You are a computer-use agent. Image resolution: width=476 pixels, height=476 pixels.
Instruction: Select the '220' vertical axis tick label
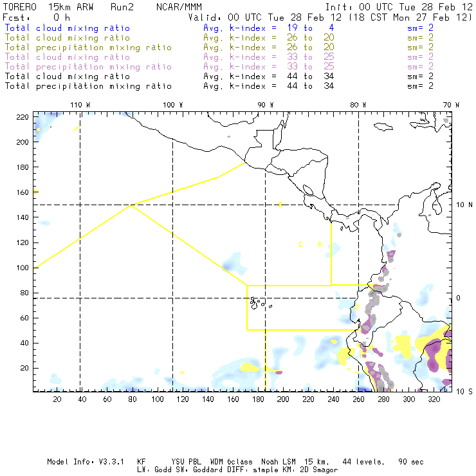[x=23, y=117]
